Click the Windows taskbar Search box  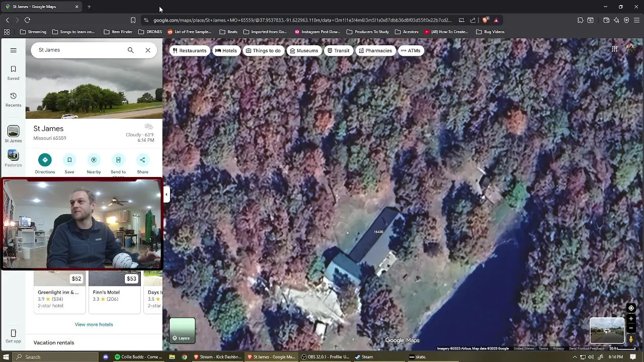55,357
